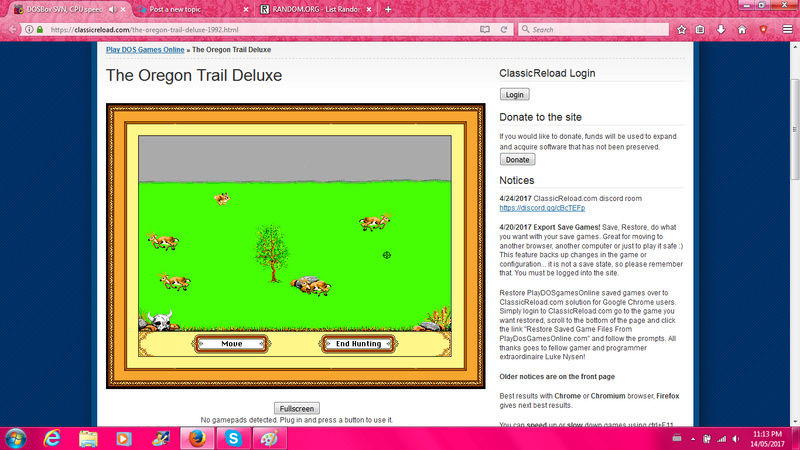This screenshot has height=450, width=800.
Task: Show hidden system tray icons
Action: click(693, 439)
